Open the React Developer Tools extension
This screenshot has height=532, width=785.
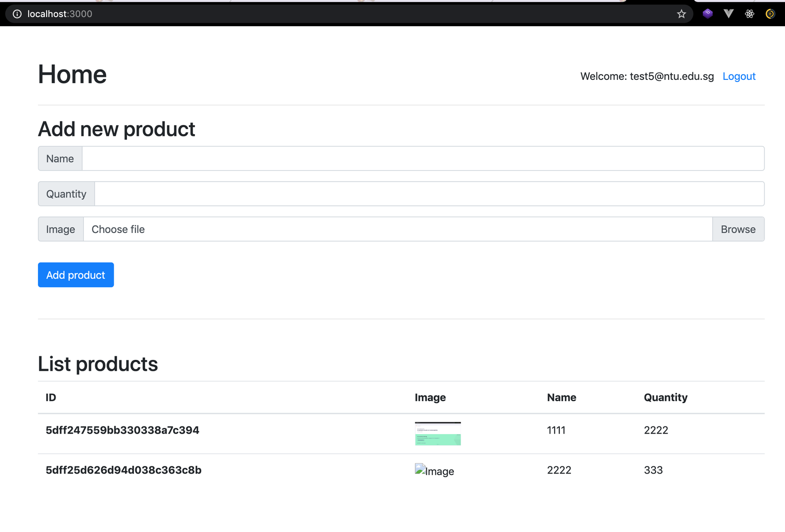[749, 14]
